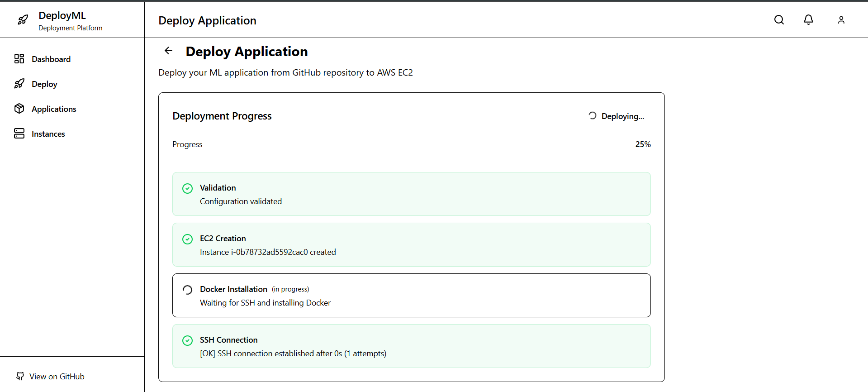Screen dimensions: 868x392
Task: Click the back arrow beside Deploy Application
Action: coord(168,51)
